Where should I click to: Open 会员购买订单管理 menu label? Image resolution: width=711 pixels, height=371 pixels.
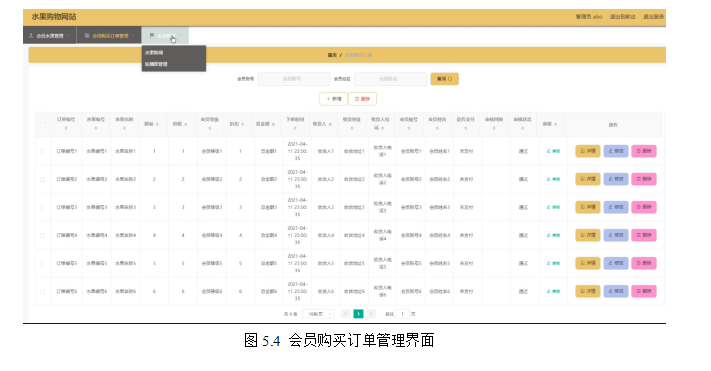pos(111,36)
